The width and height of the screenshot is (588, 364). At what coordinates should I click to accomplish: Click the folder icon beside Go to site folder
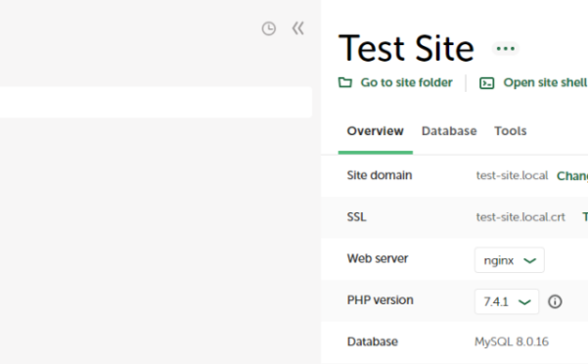tap(345, 82)
